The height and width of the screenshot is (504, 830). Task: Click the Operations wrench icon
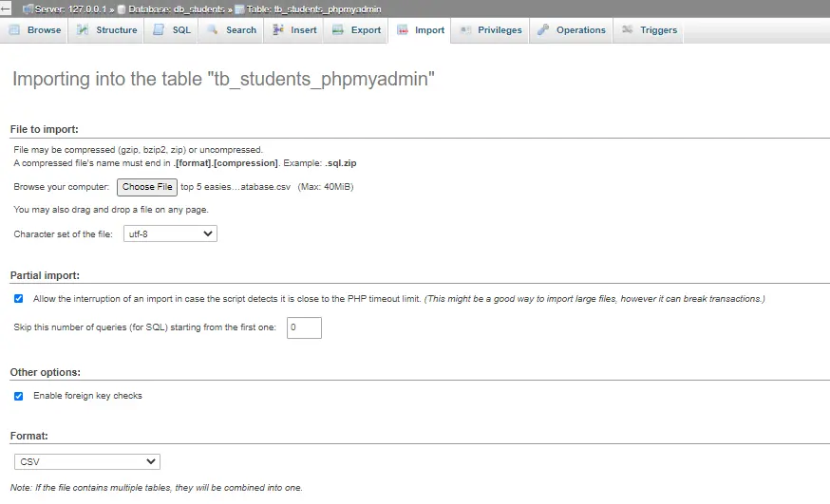pyautogui.click(x=543, y=30)
